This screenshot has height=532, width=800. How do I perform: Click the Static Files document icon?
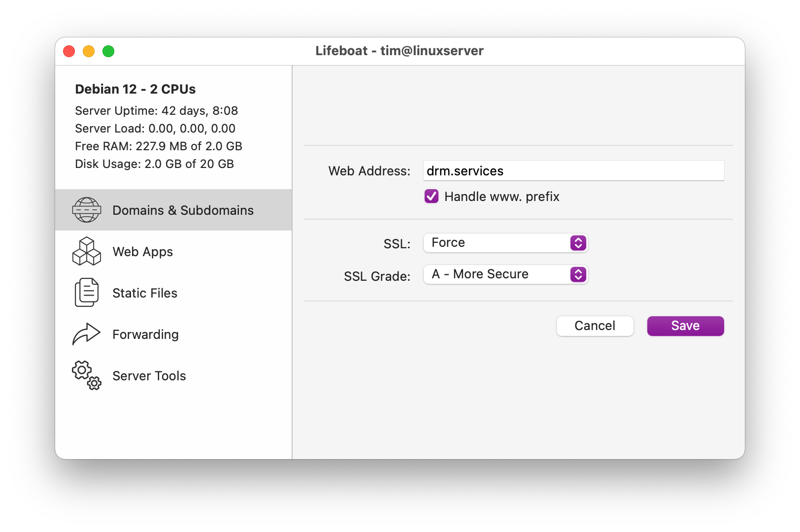tap(87, 293)
